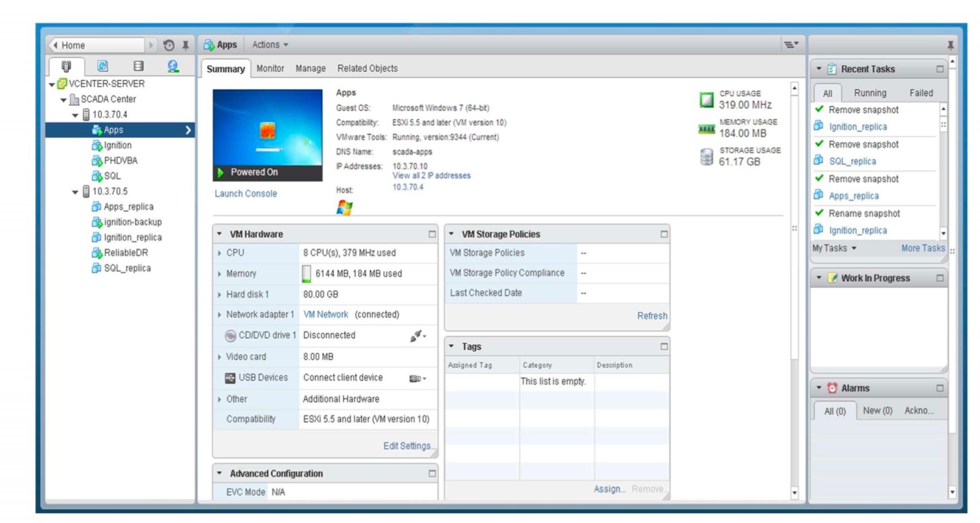Screen dimensions: 980x523
Task: Click Assign in the Tags panel
Action: tap(610, 489)
